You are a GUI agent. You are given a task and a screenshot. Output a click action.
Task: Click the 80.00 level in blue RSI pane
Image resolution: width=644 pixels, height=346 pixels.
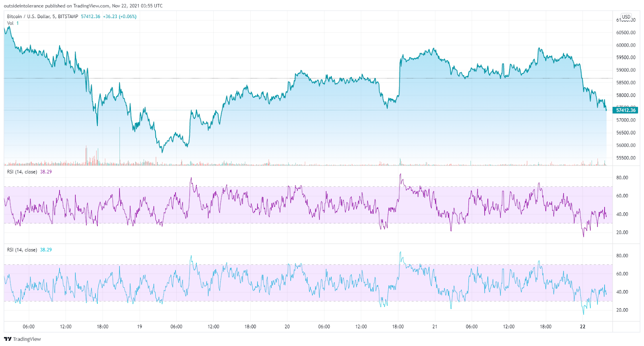coord(622,255)
